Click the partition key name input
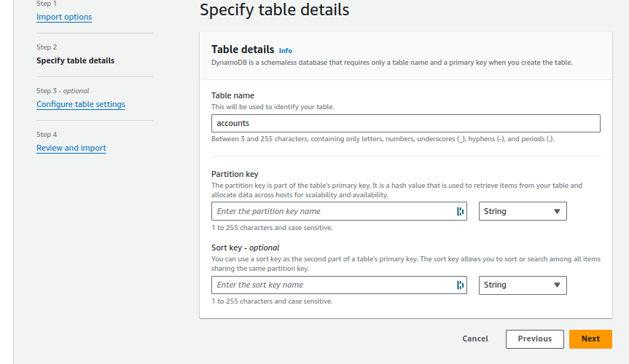The image size is (629, 364). [x=334, y=212]
